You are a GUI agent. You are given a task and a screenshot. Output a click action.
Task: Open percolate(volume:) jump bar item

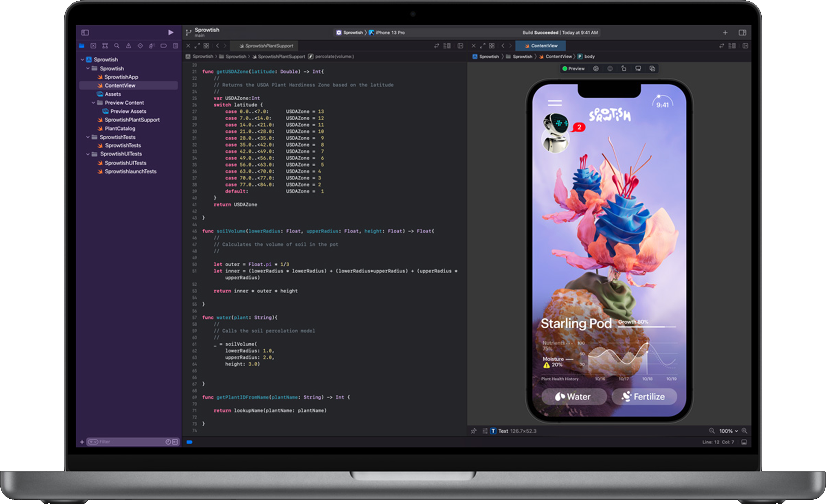331,57
